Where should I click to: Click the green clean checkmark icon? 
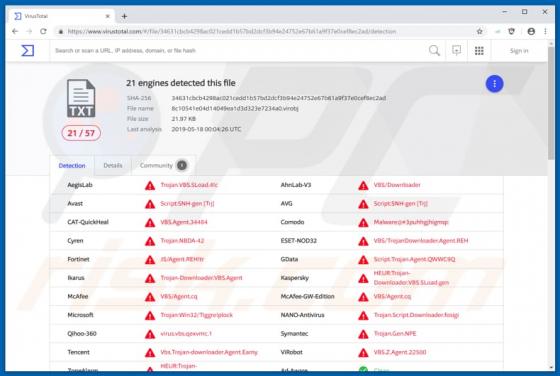click(363, 370)
